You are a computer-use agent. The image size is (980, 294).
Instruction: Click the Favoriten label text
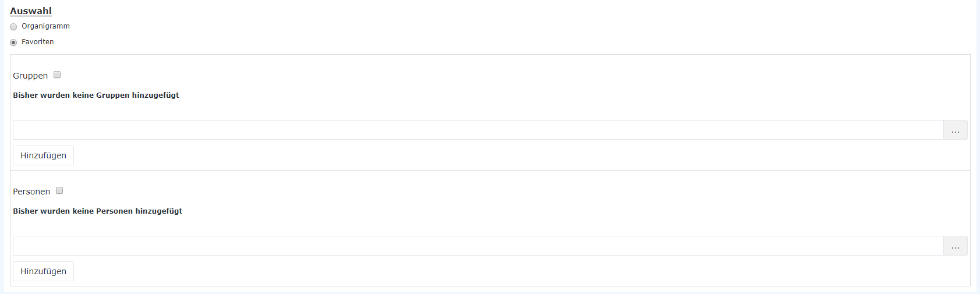[38, 42]
